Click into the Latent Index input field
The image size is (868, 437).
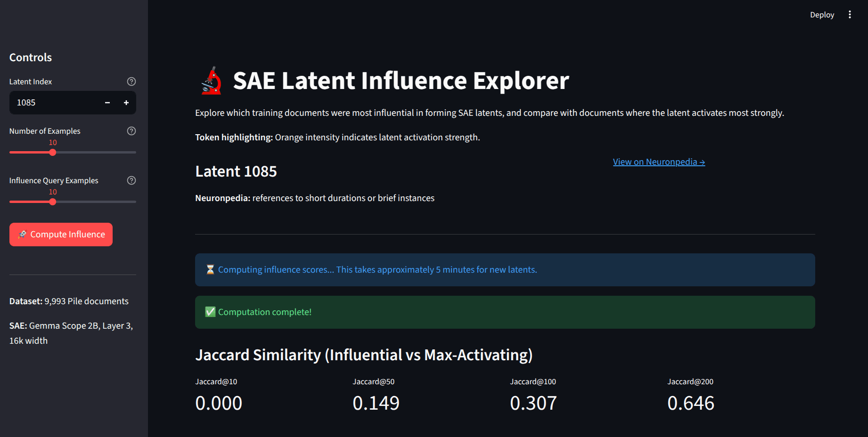54,103
